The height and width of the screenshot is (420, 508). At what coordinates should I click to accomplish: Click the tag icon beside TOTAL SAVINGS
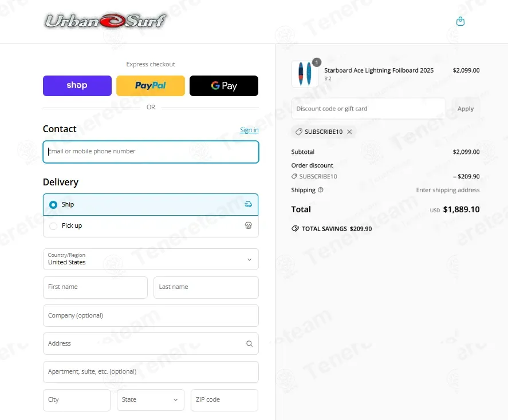[x=295, y=229]
